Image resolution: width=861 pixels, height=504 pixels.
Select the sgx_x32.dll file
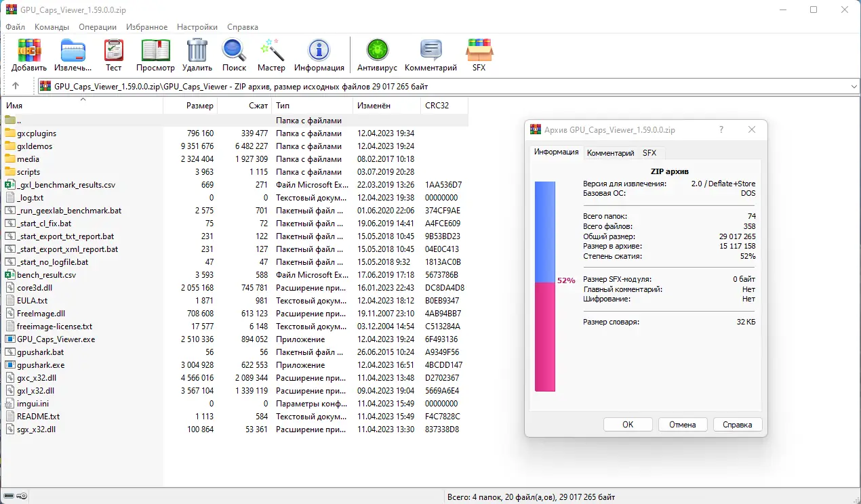31,429
